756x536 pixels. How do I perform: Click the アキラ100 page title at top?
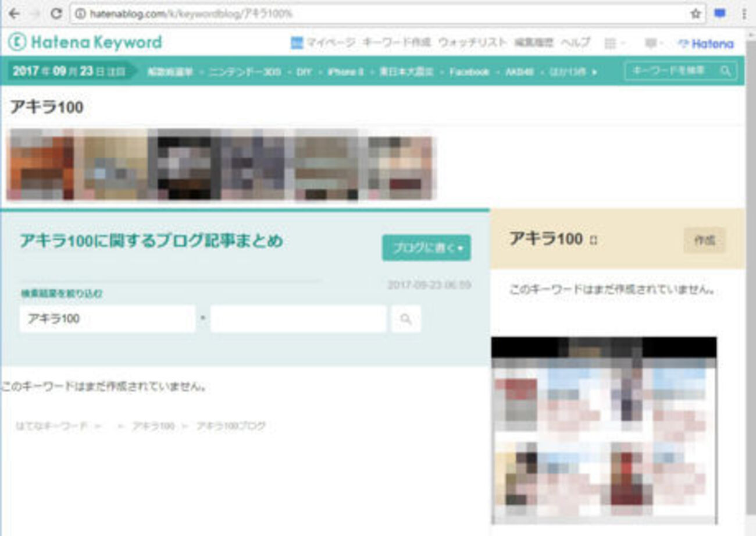(47, 107)
